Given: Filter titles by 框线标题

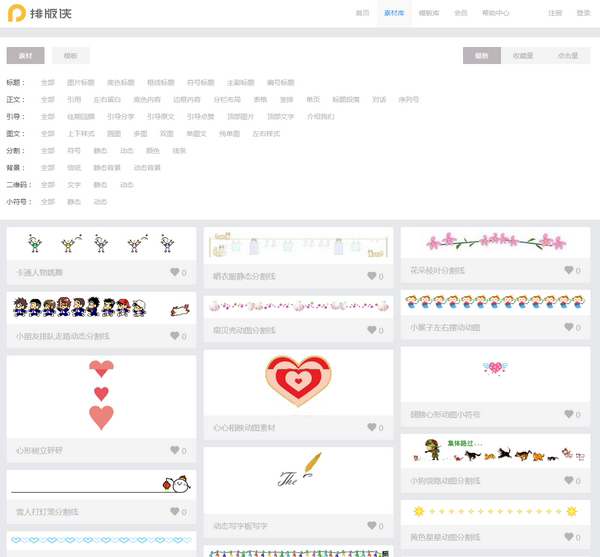Looking at the screenshot, I should pos(161,82).
